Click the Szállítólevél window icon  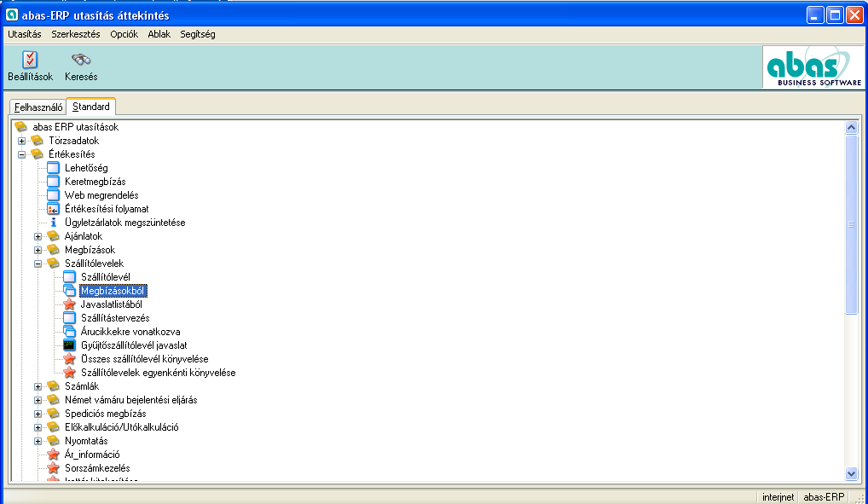click(69, 277)
